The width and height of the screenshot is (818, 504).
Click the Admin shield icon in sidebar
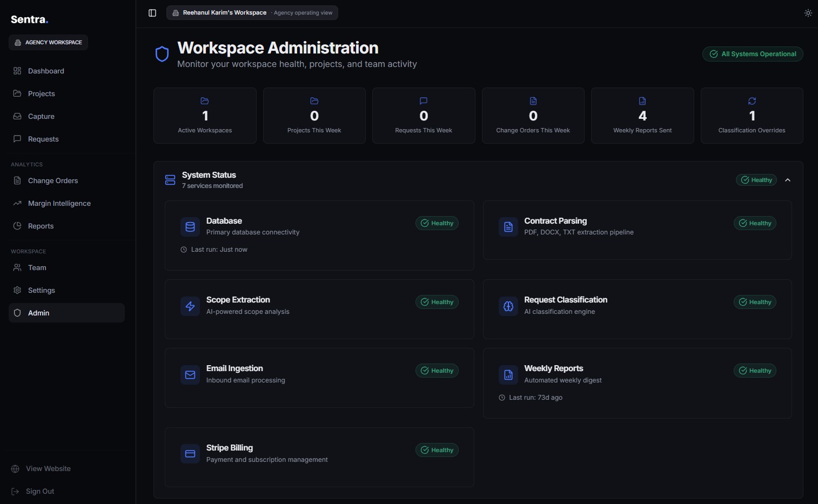click(x=17, y=313)
